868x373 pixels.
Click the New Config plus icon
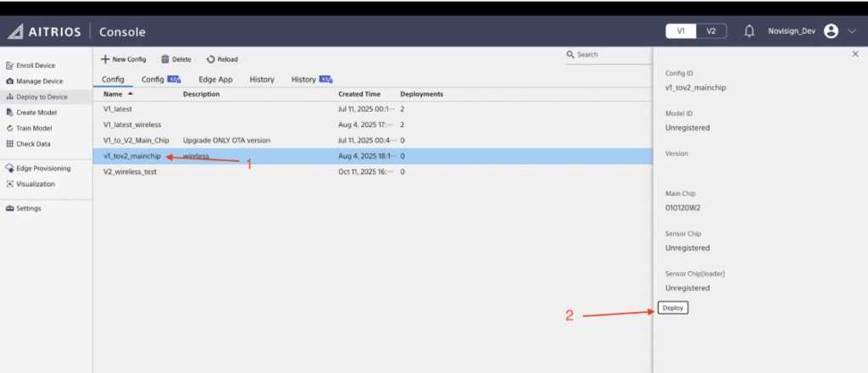[105, 59]
